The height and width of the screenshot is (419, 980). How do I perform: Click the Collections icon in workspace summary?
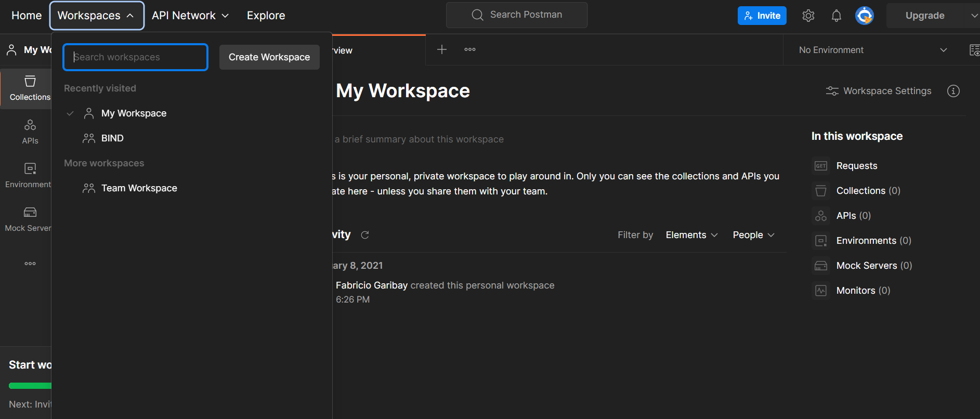[821, 191]
